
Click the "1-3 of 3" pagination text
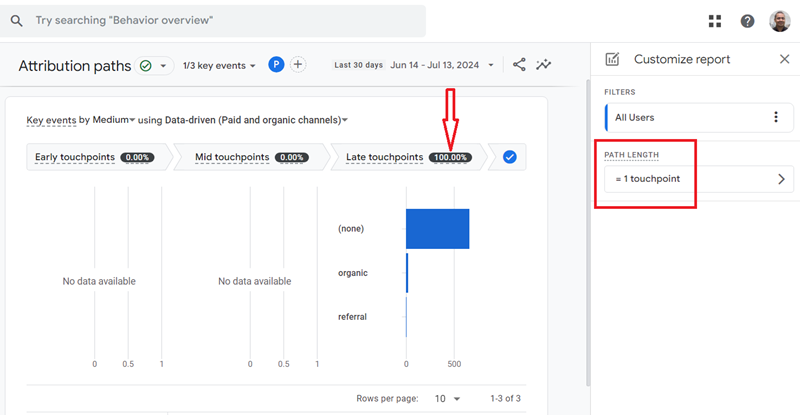[x=505, y=399]
